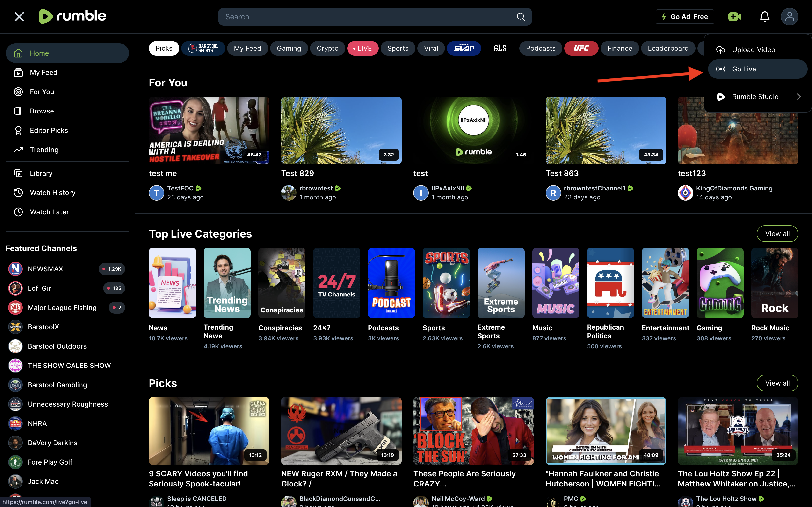Click the search magnifier icon
The height and width of the screenshot is (507, 812).
(x=521, y=17)
